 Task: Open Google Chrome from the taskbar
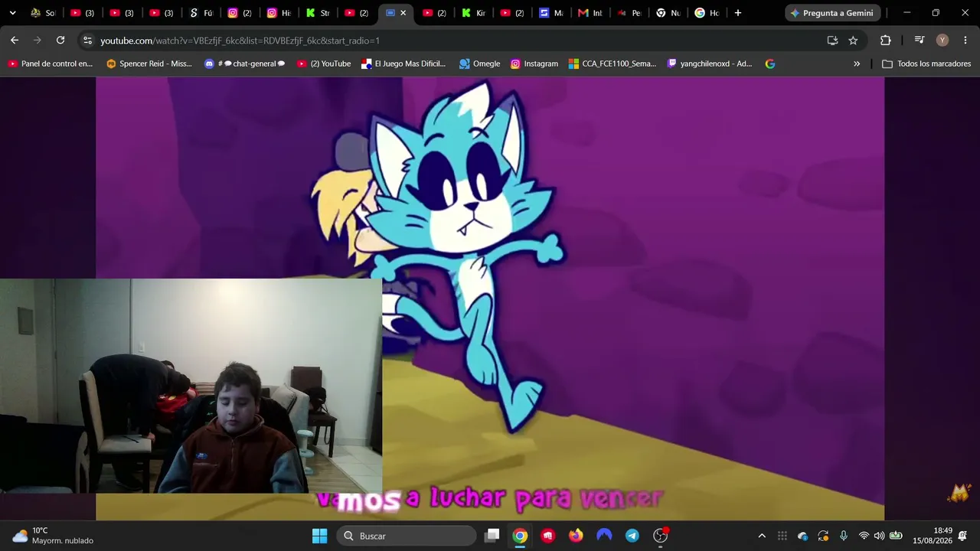point(520,536)
